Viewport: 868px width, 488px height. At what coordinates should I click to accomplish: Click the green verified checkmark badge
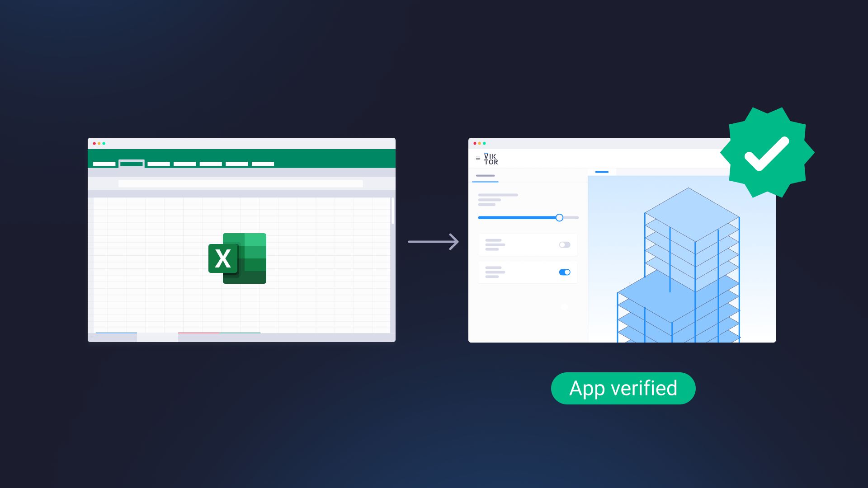[x=767, y=153]
